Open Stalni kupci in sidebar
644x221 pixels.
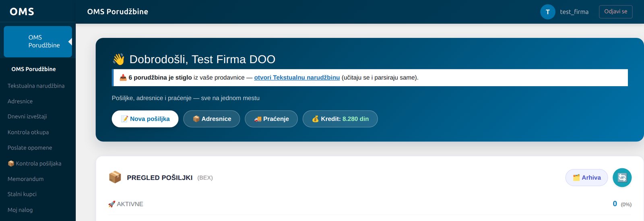(22, 194)
